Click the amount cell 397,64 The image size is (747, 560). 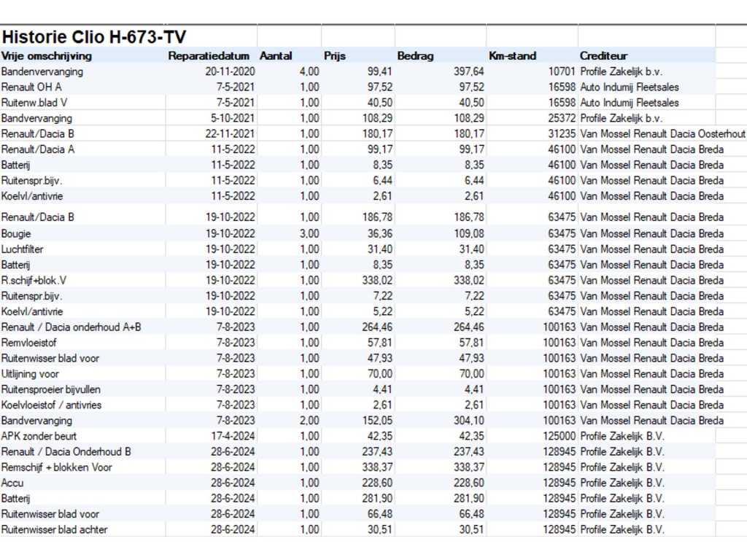pos(468,71)
